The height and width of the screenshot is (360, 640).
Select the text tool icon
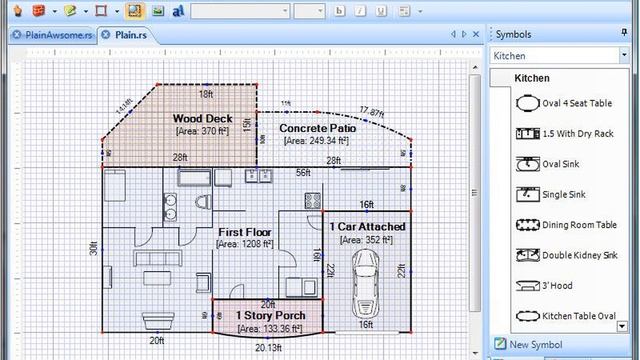pos(178,11)
